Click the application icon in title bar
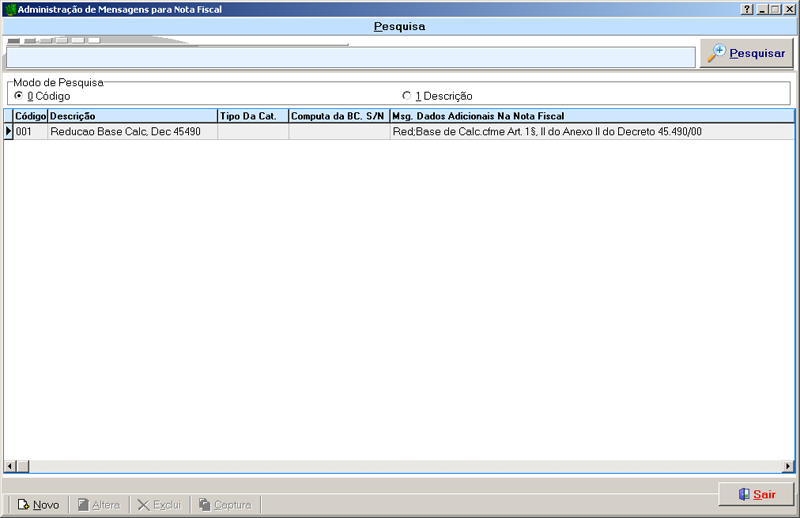Viewport: 800px width, 518px height. pos(9,9)
